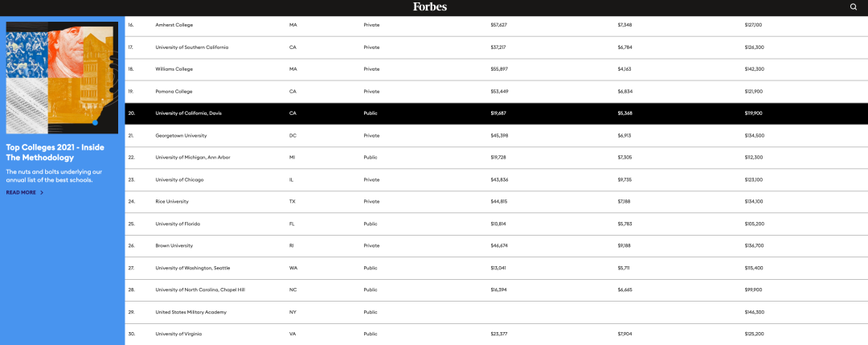Image resolution: width=868 pixels, height=345 pixels.
Task: Open the University of Florida entry
Action: point(497,224)
